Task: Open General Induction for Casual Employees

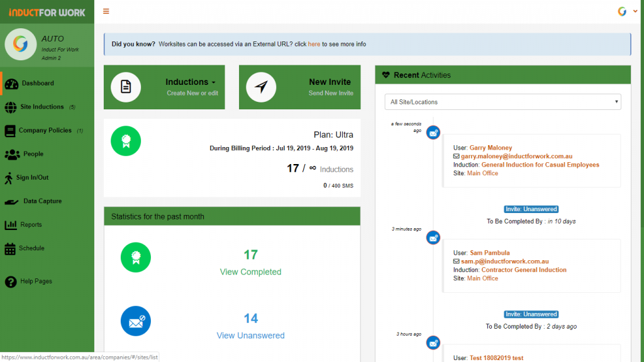Action: point(540,165)
